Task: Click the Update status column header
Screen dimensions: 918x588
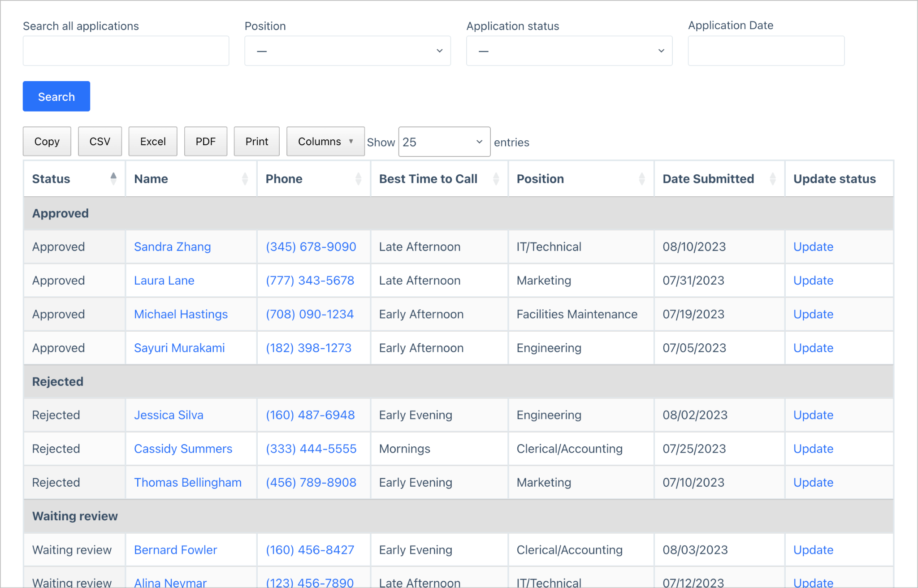Action: (839, 179)
